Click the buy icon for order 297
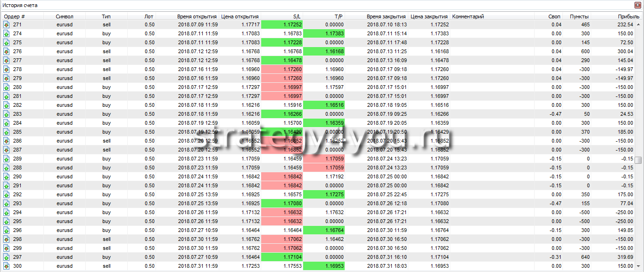Image resolution: width=644 pixels, height=272 pixels. 7,257
